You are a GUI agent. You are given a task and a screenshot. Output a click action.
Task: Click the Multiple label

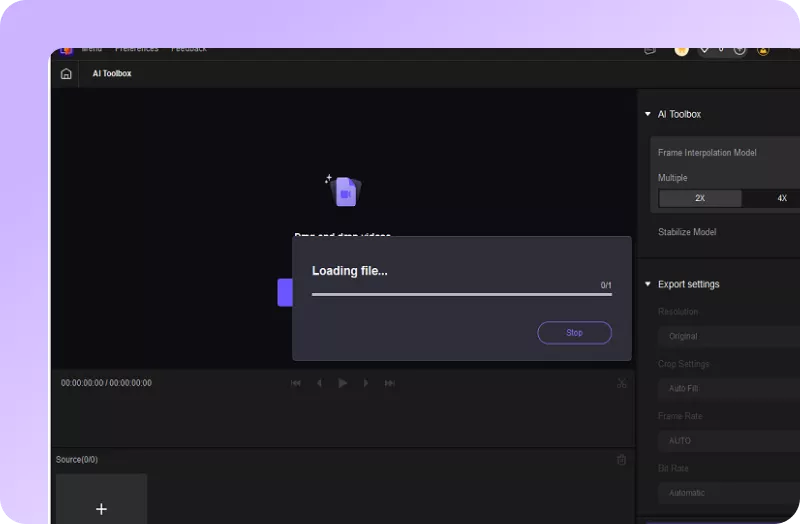click(672, 178)
